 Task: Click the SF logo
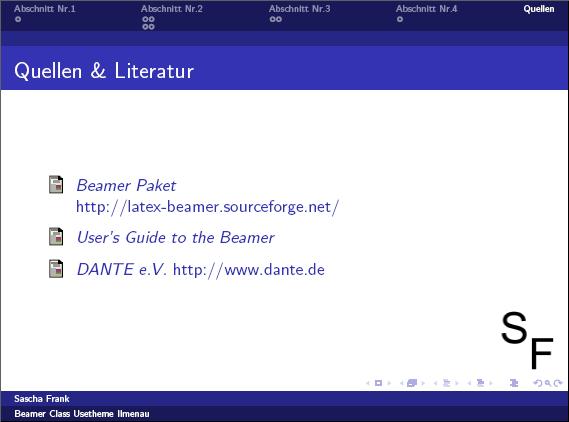tap(527, 340)
